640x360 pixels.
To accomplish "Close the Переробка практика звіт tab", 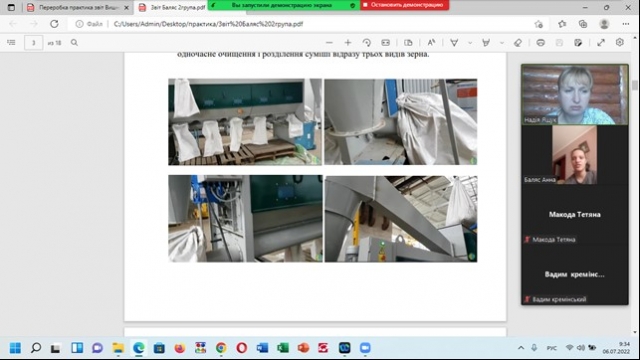I will [126, 7].
